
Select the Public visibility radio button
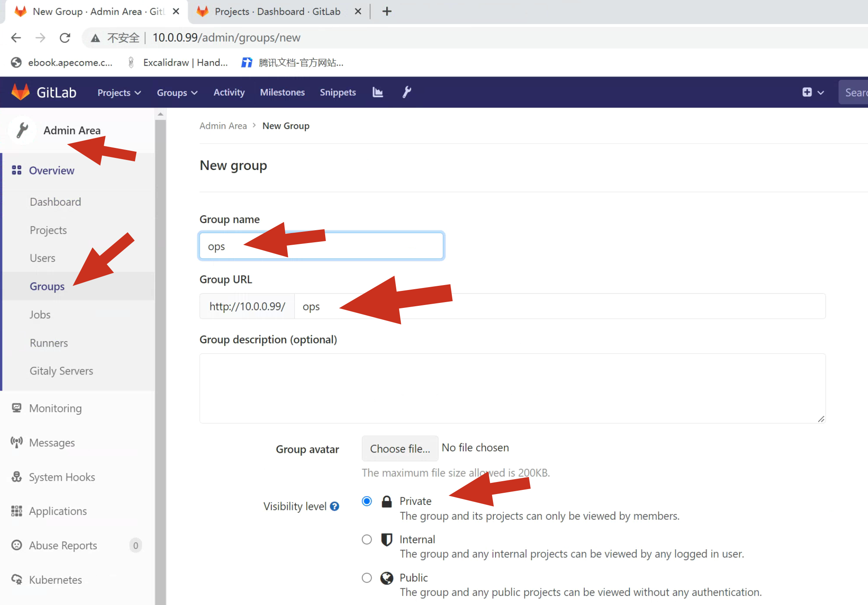(x=367, y=578)
